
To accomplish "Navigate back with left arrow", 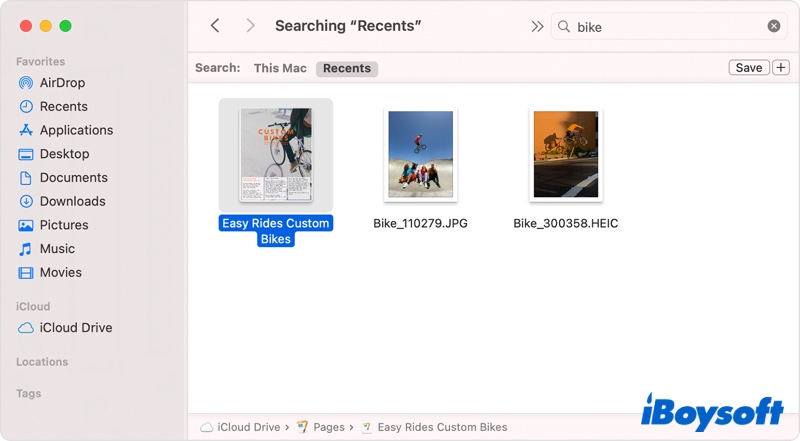I will pyautogui.click(x=215, y=26).
